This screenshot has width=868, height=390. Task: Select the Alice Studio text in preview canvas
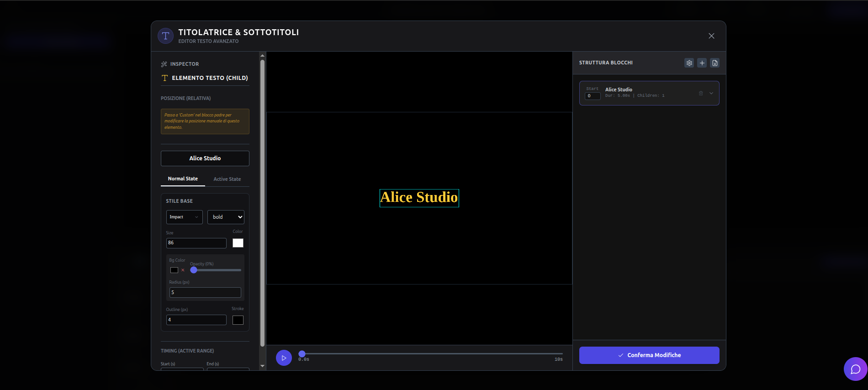[419, 198]
